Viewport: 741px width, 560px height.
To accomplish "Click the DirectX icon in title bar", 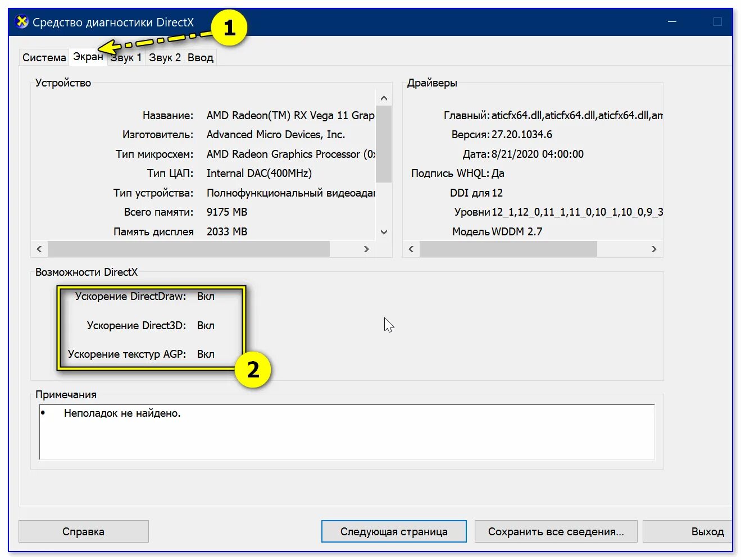I will click(22, 22).
